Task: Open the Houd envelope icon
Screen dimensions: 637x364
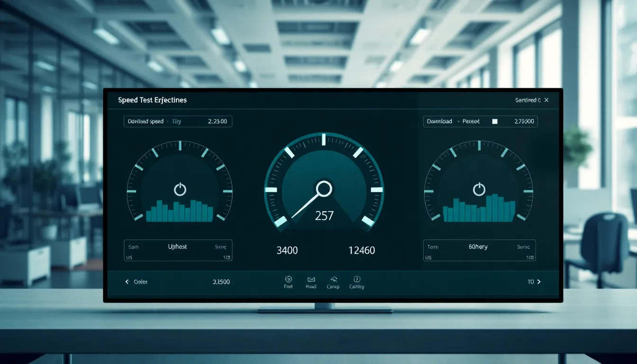Action: coord(311,279)
